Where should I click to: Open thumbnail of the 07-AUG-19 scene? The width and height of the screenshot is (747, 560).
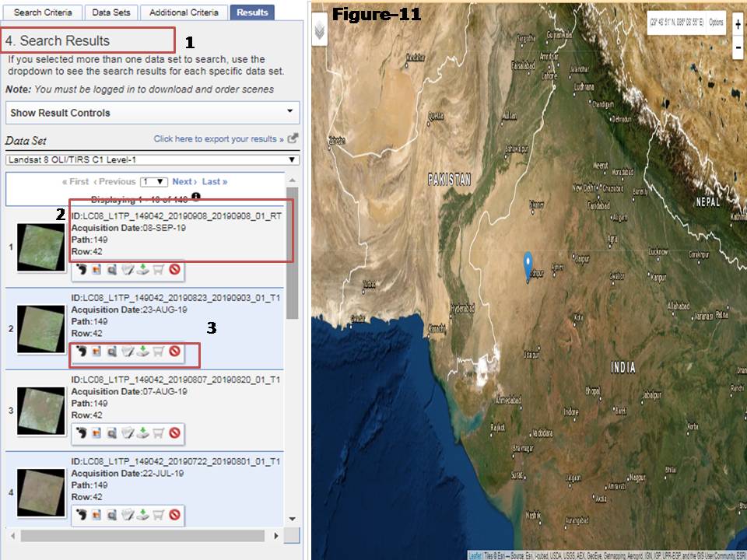[41, 411]
